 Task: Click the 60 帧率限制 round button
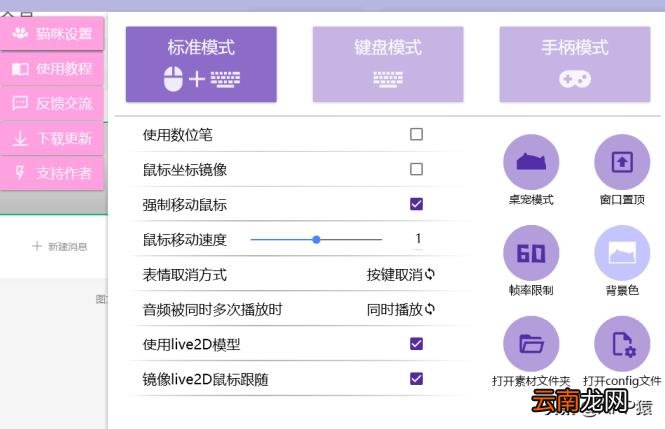(531, 253)
